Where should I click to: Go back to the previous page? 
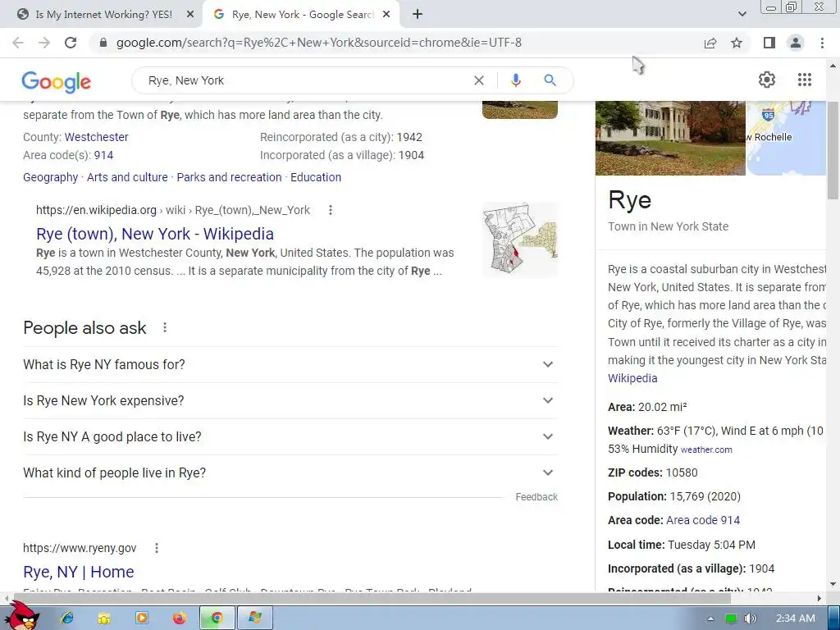[18, 43]
